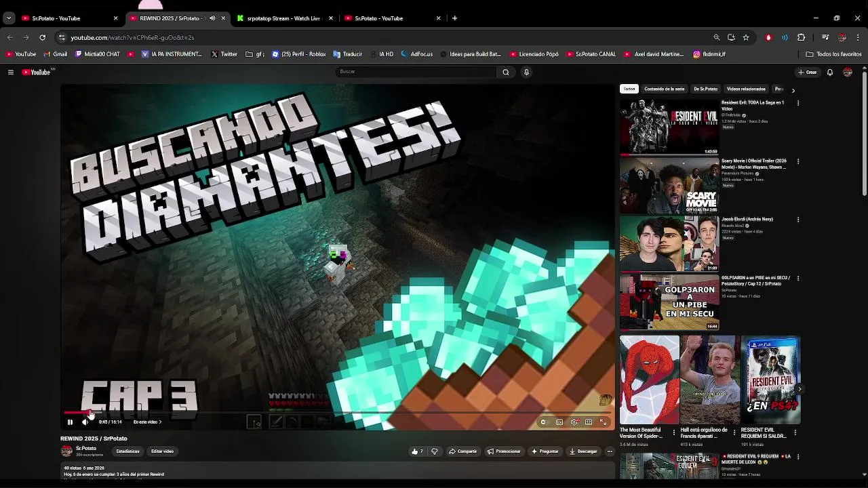Open Resident Evil saga video thumbnail
868x488 pixels.
(x=669, y=127)
